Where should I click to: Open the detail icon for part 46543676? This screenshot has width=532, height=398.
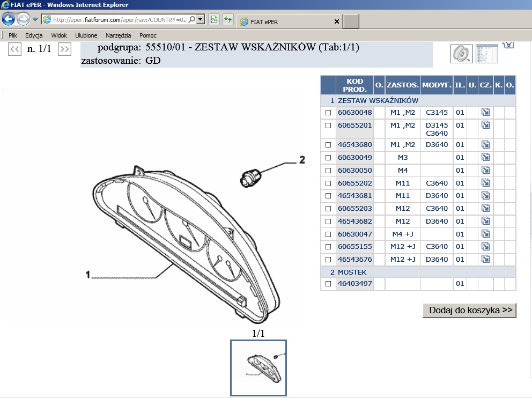[x=485, y=259]
